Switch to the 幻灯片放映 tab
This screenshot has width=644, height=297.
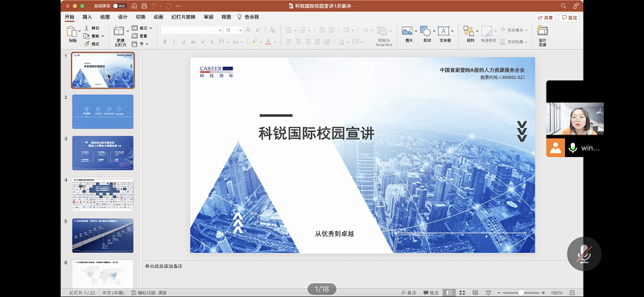pos(184,17)
